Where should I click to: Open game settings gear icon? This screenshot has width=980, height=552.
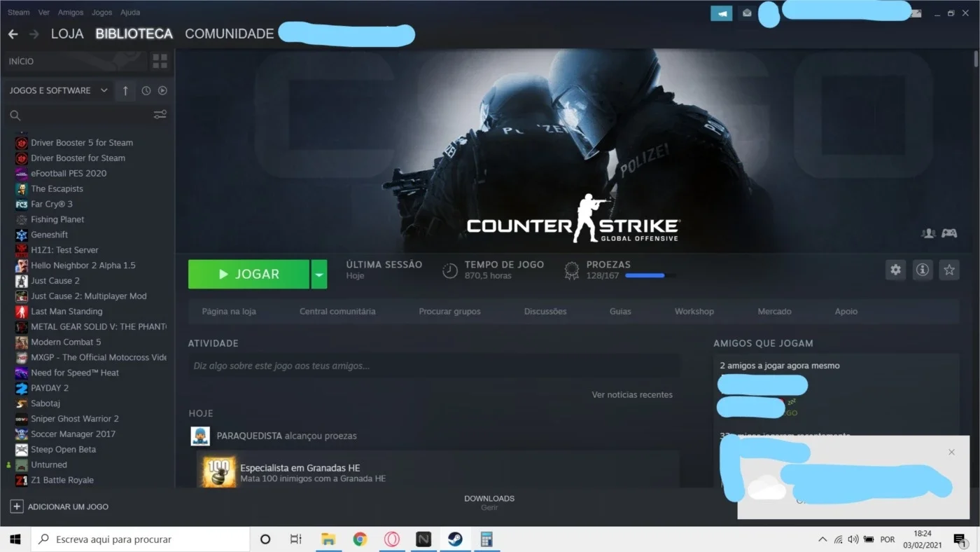pos(895,270)
